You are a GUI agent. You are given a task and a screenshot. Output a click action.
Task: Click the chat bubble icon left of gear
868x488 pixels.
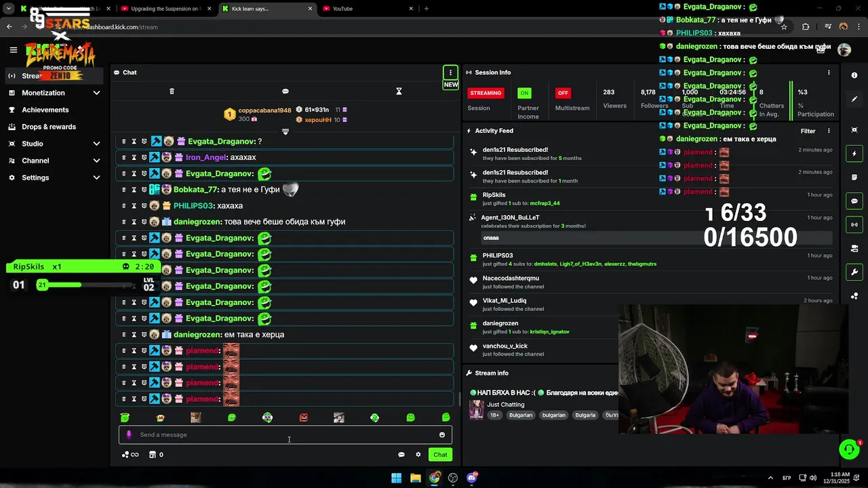coord(401,455)
